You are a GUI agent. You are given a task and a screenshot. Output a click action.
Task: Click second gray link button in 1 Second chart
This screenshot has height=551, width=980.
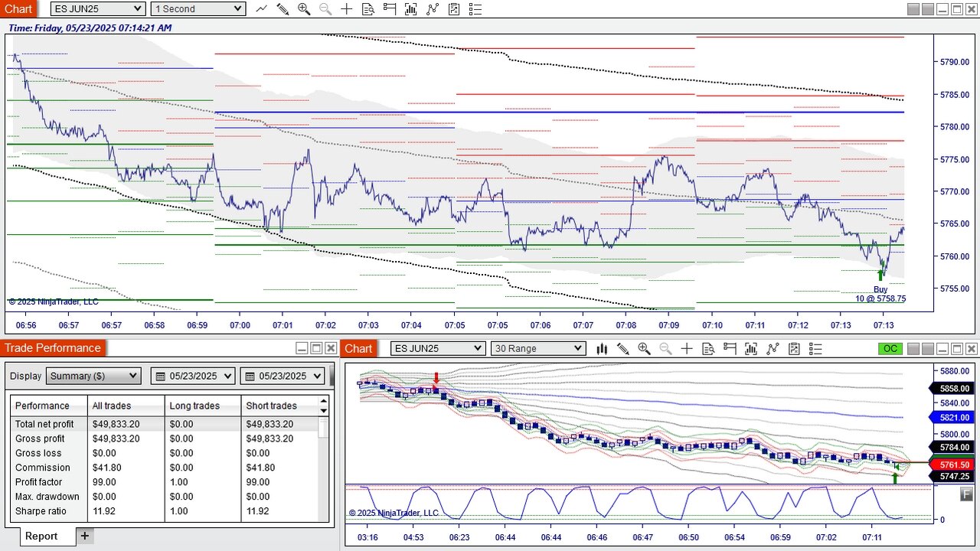[x=927, y=9]
